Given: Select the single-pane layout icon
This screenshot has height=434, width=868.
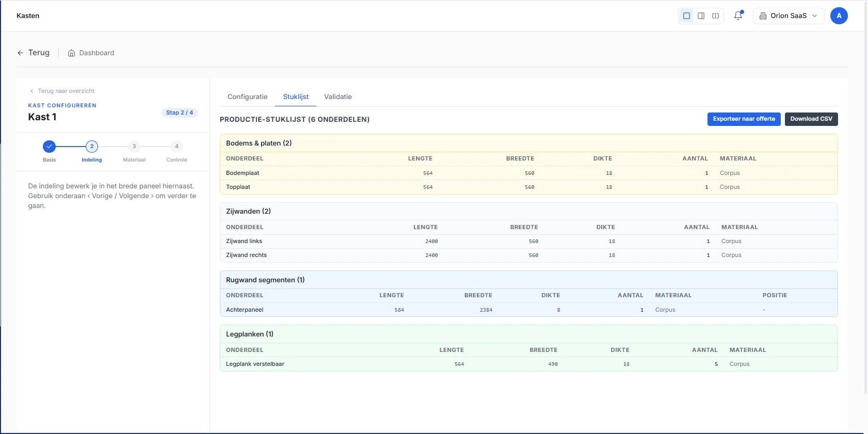Looking at the screenshot, I should [686, 16].
